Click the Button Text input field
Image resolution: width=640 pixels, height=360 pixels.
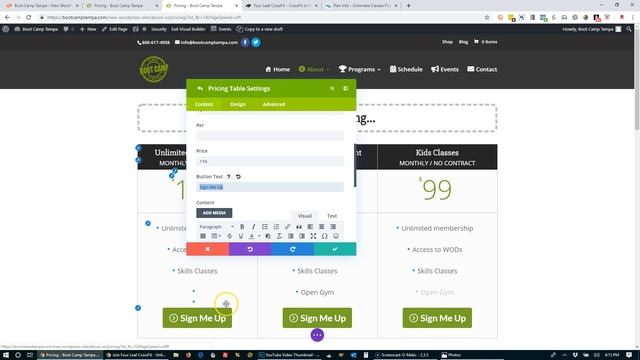270,187
